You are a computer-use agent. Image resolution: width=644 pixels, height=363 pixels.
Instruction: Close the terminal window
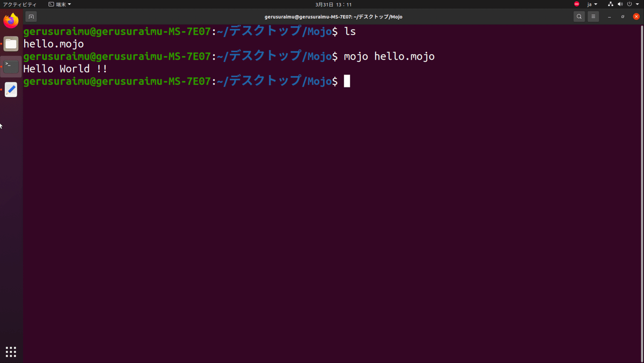[636, 17]
